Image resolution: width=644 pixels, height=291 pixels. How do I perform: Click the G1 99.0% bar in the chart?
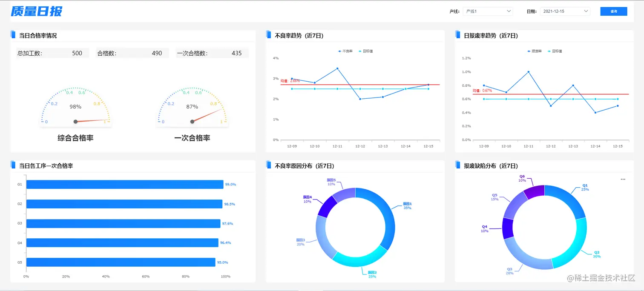click(124, 184)
